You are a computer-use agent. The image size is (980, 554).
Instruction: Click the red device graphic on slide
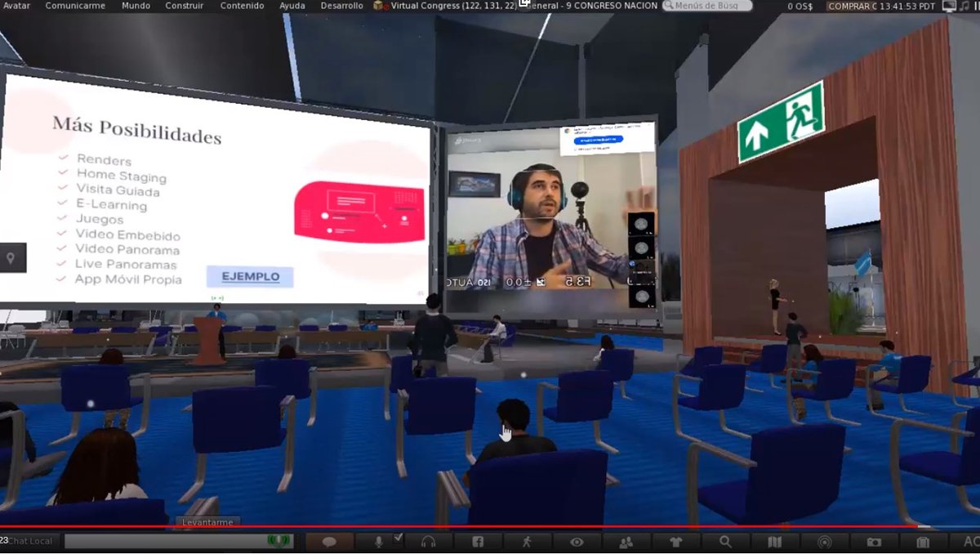(x=359, y=212)
